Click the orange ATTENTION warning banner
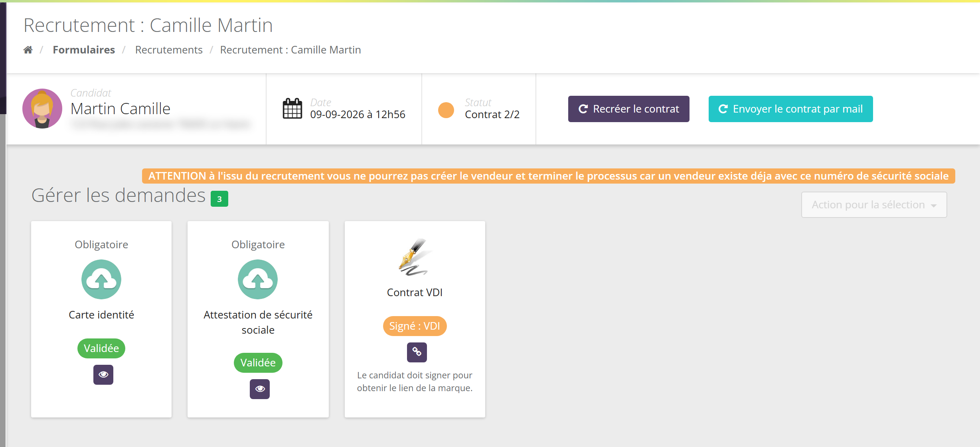Screen dimensions: 980x447 point(549,176)
